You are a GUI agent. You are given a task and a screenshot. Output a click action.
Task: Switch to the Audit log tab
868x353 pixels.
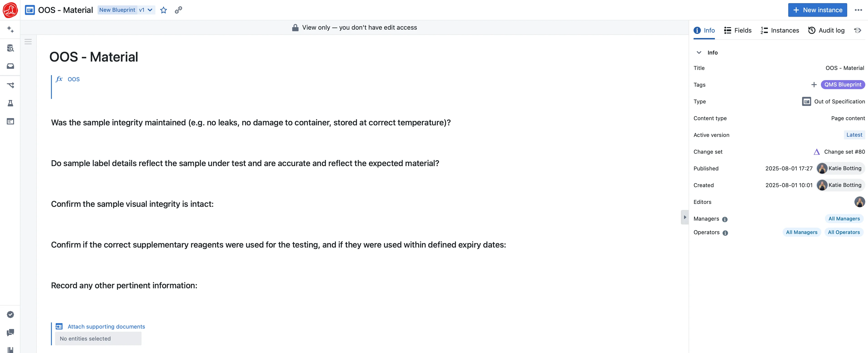point(827,30)
